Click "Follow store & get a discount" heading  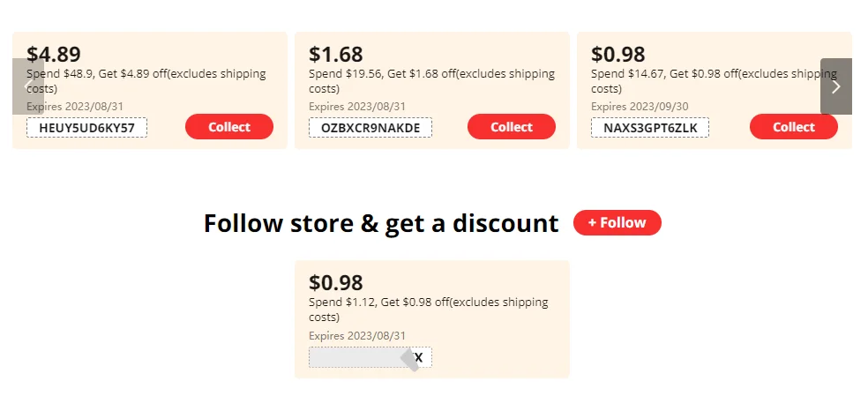coord(381,223)
